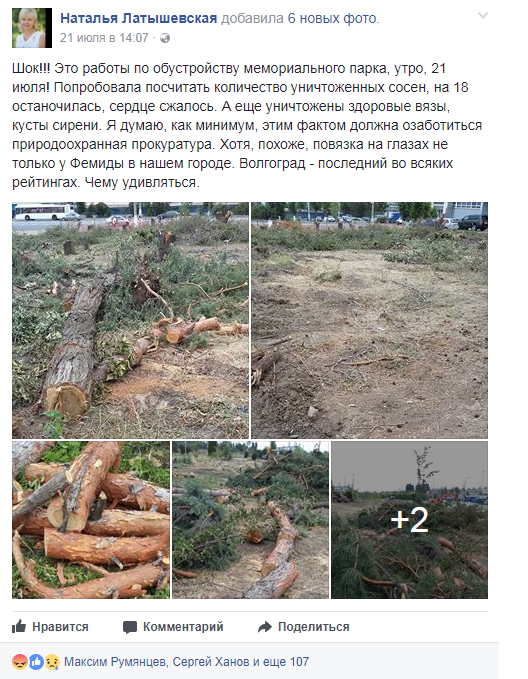The height and width of the screenshot is (679, 528).
Task: Click the Поделиться share arrow icon
Action: 265,627
